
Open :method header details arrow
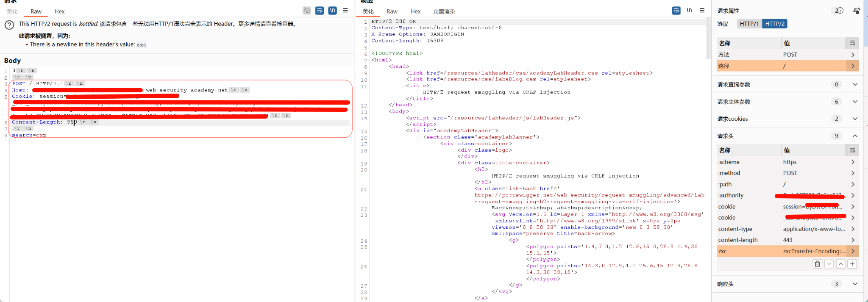pyautogui.click(x=853, y=173)
